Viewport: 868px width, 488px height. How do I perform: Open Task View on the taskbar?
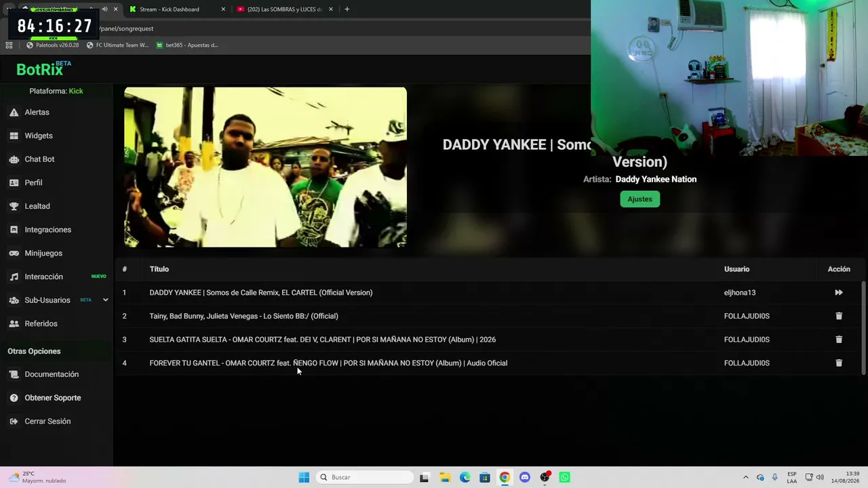pos(424,477)
